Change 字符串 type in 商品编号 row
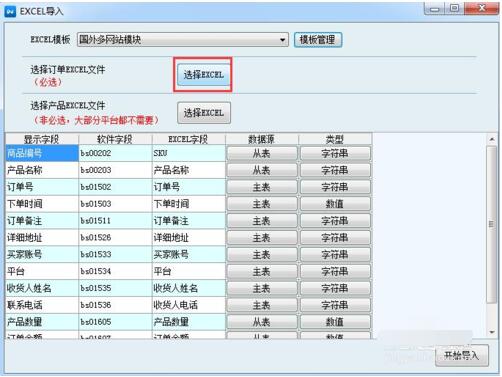 335,153
